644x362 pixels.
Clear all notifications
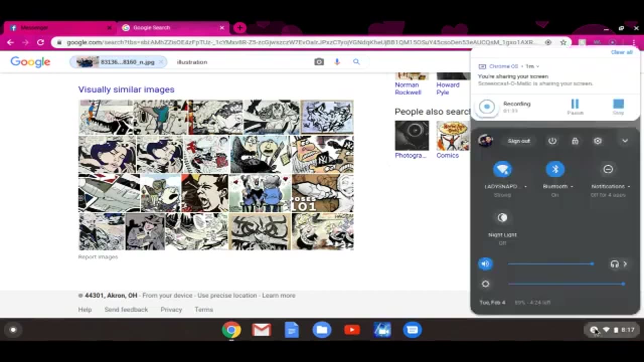pos(621,52)
